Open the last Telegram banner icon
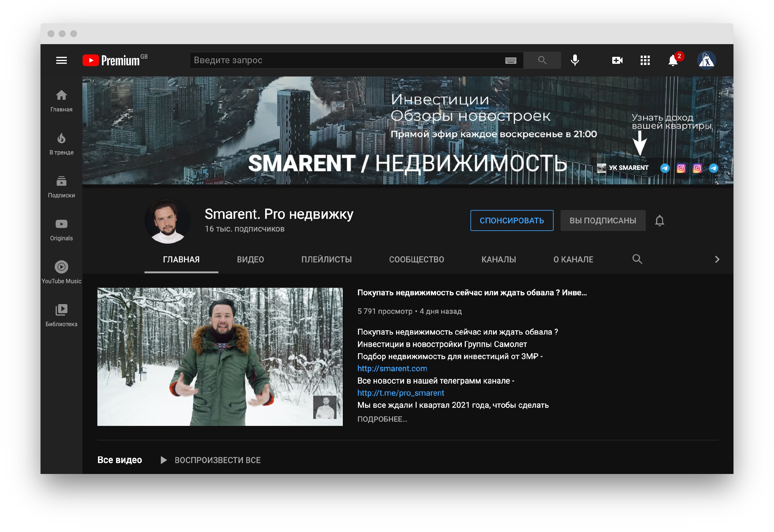The height and width of the screenshot is (532, 774). tap(713, 168)
